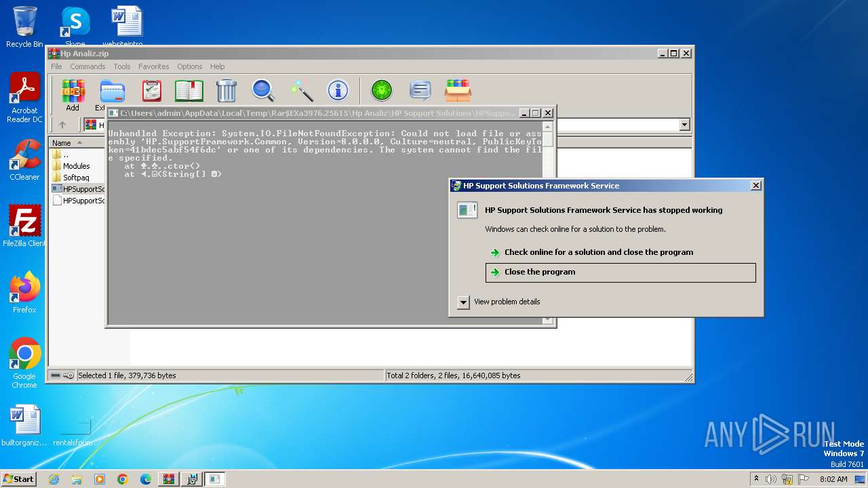The image size is (868, 488).
Task: Click the console window scroll-down arrow
Action: coord(548,321)
